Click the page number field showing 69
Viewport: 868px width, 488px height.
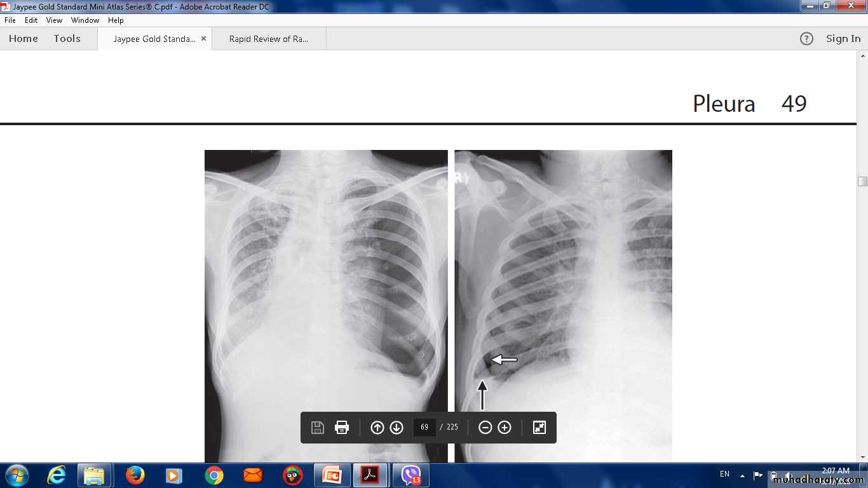click(424, 428)
